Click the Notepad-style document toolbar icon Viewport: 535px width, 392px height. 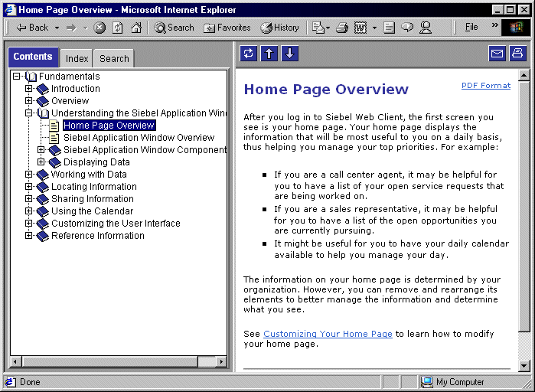click(x=389, y=28)
